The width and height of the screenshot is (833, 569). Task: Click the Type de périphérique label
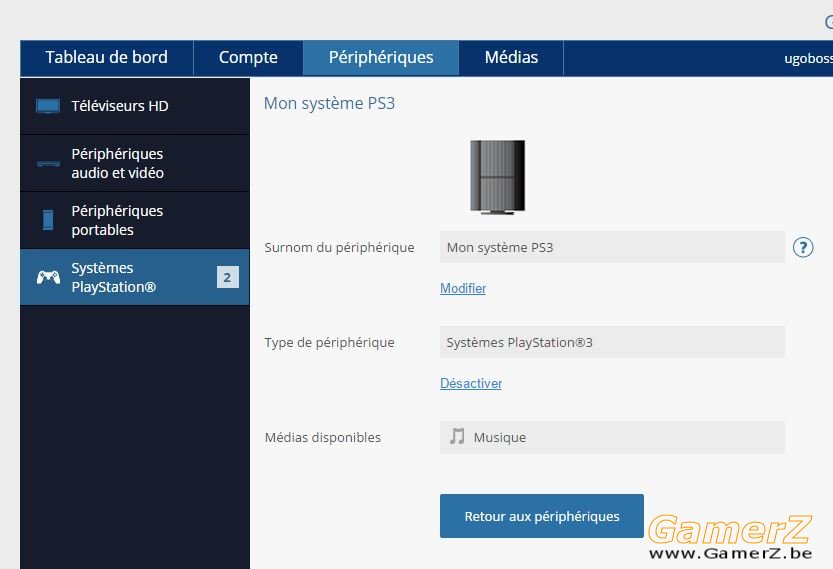coord(329,343)
